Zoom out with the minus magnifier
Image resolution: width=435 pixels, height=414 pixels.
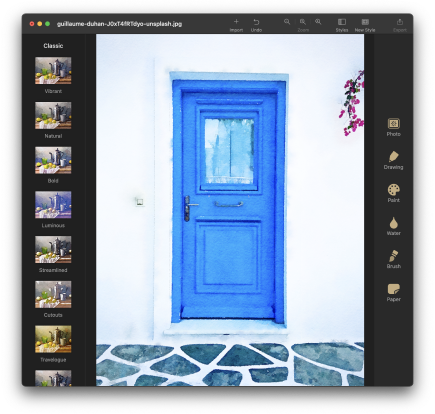pyautogui.click(x=287, y=22)
